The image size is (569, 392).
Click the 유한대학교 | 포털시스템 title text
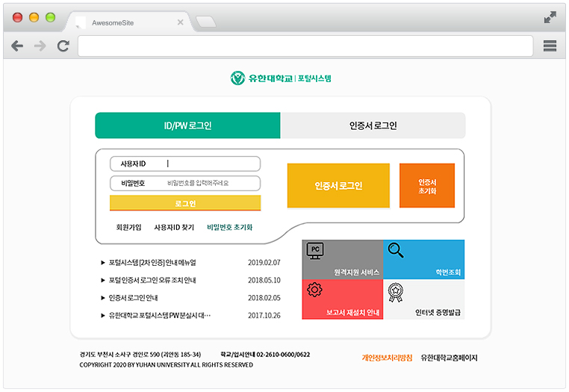(290, 78)
